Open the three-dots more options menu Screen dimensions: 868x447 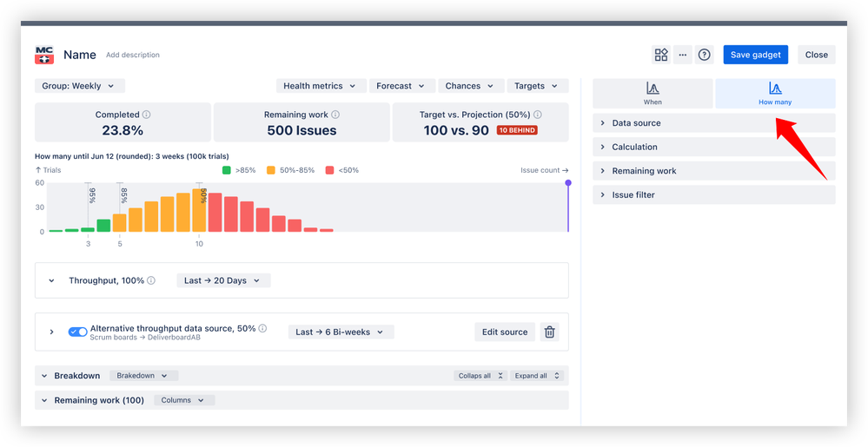683,55
